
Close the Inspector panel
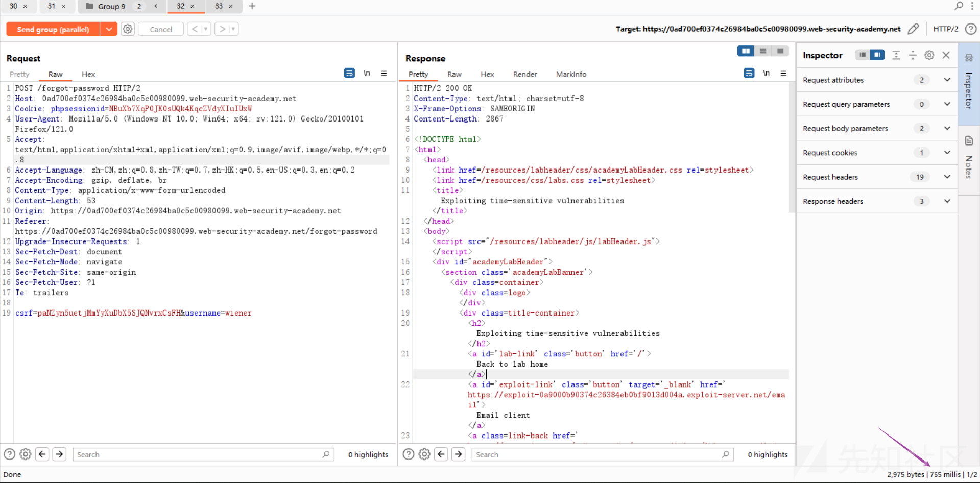(946, 55)
